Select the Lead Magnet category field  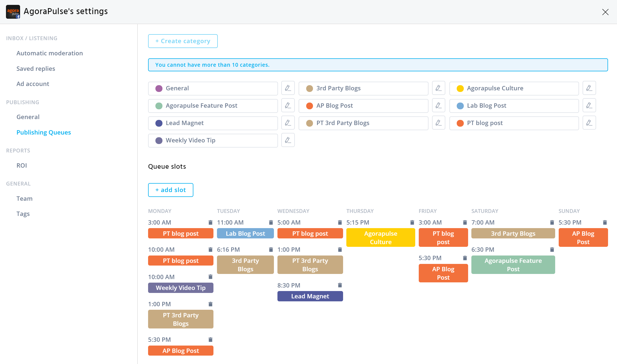(213, 123)
